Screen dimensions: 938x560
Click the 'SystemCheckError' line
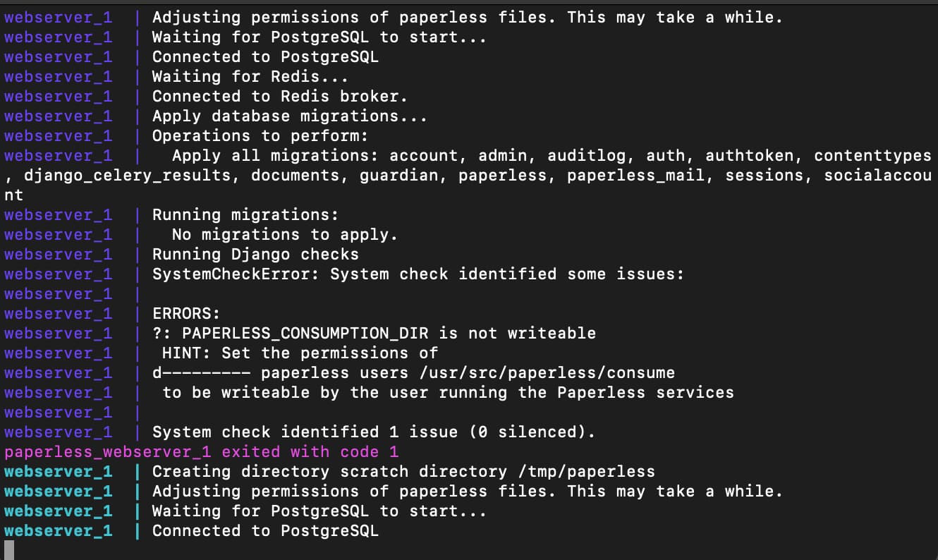[418, 274]
